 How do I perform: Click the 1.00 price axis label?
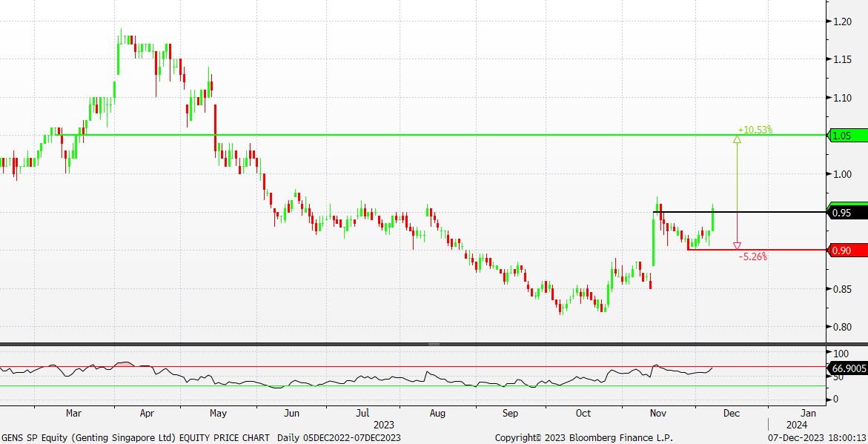pyautogui.click(x=841, y=174)
